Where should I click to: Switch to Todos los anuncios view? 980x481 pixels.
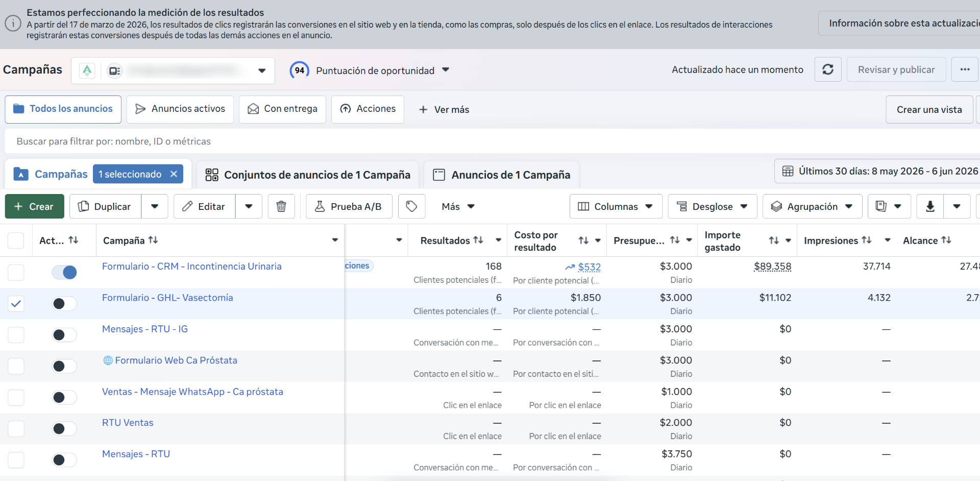click(x=63, y=109)
